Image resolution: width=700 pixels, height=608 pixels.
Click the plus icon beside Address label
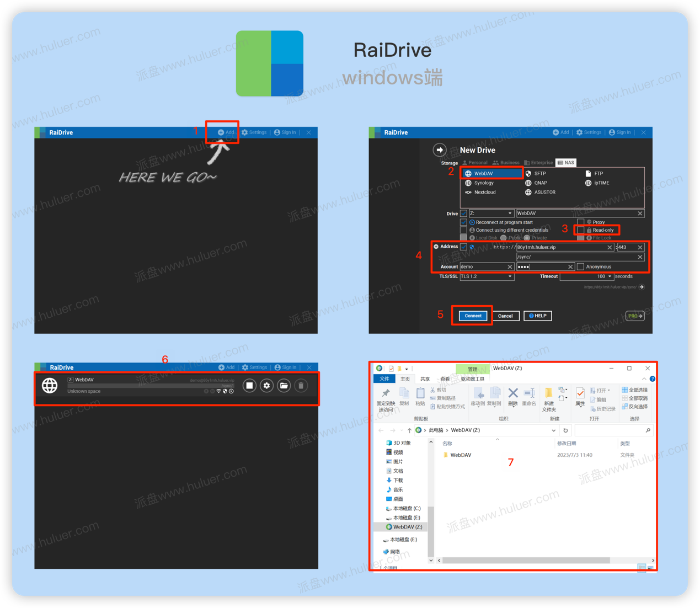tap(436, 247)
